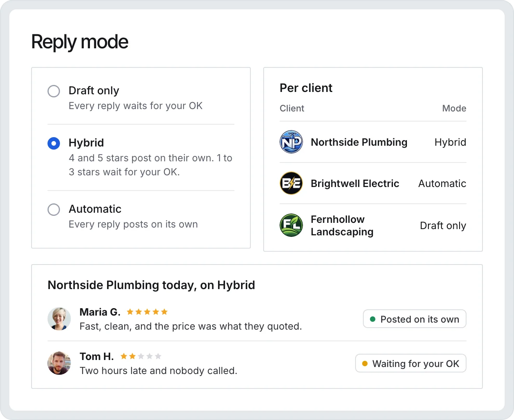Click Maria G.'s five-star rating
The width and height of the screenshot is (514, 420).
click(x=147, y=312)
